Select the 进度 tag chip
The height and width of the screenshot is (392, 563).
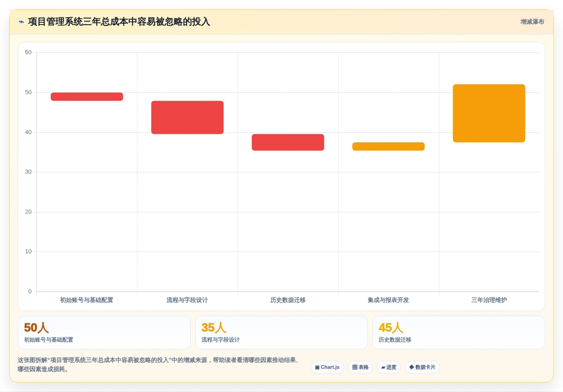pyautogui.click(x=389, y=367)
